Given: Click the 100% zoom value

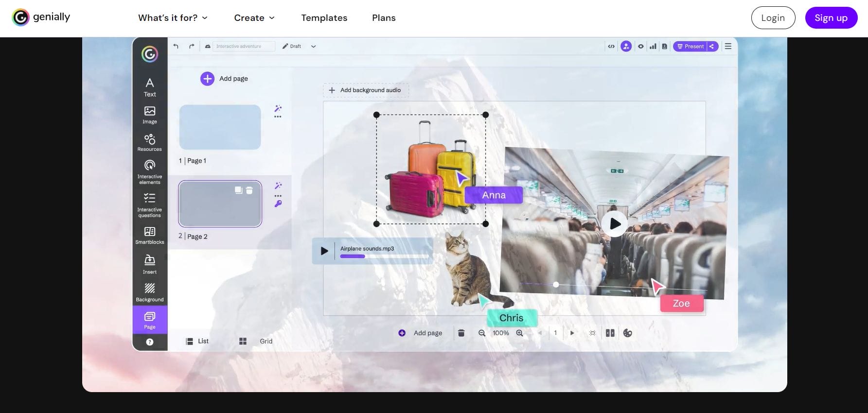Looking at the screenshot, I should [501, 333].
